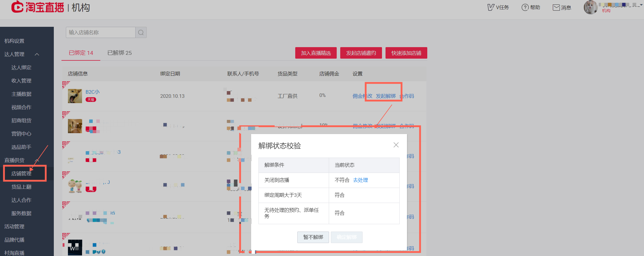Image resolution: width=644 pixels, height=256 pixels.
Task: Click the 工厂直供 cell
Action: [x=288, y=96]
